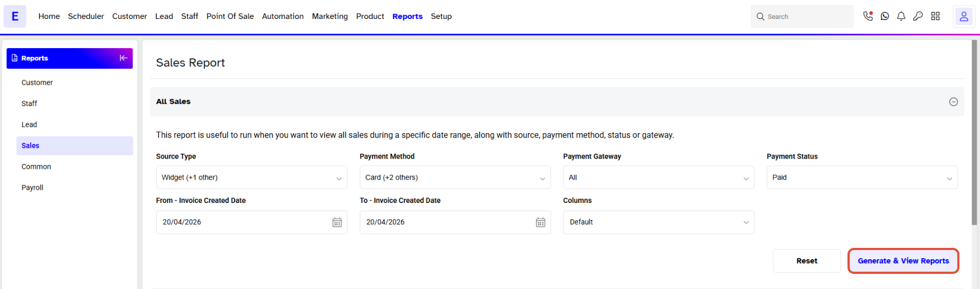The height and width of the screenshot is (289, 980).
Task: Go to the Scheduler menu
Action: pyautogui.click(x=86, y=16)
